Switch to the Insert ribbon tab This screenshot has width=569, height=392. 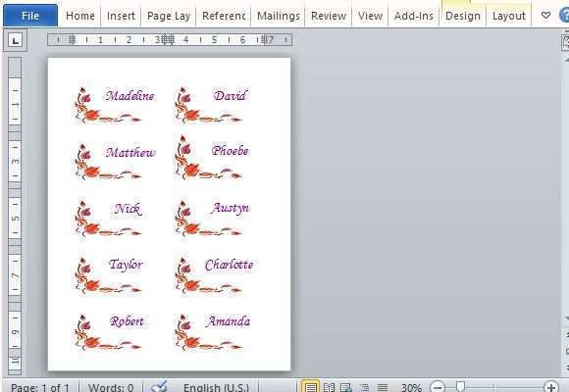click(x=121, y=16)
